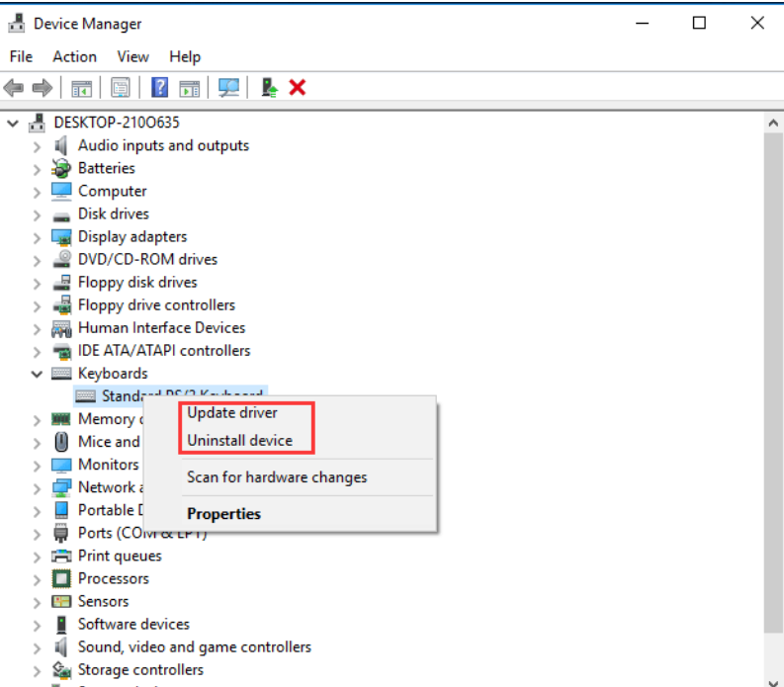Select Scan for hardware changes menu entry
This screenshot has height=687, width=784.
click(x=277, y=477)
